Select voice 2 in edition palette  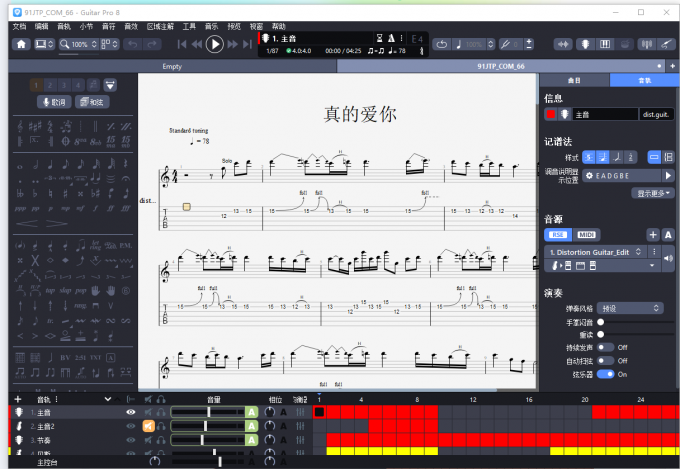[50, 85]
